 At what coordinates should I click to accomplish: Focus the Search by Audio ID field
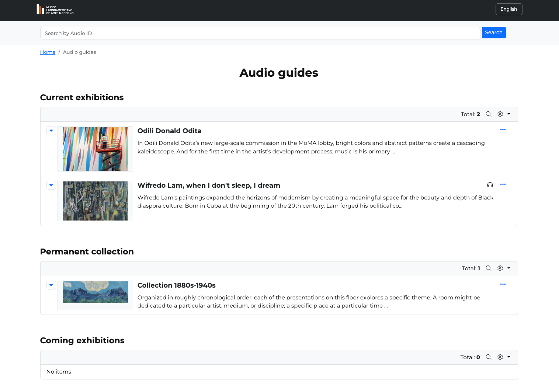[x=260, y=33]
